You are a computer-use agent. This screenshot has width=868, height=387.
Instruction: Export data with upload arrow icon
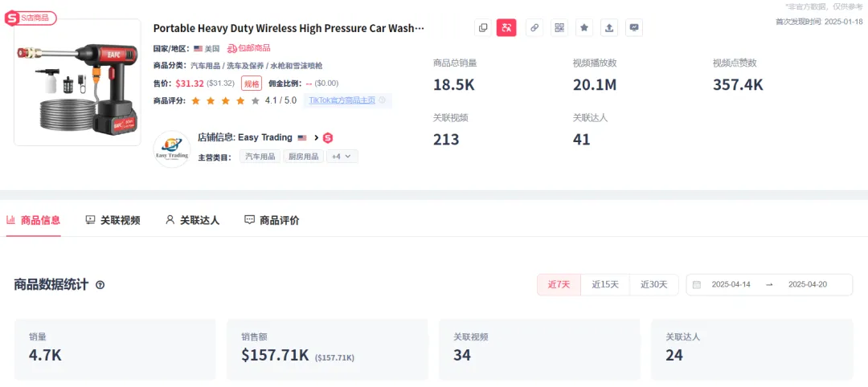pyautogui.click(x=609, y=27)
